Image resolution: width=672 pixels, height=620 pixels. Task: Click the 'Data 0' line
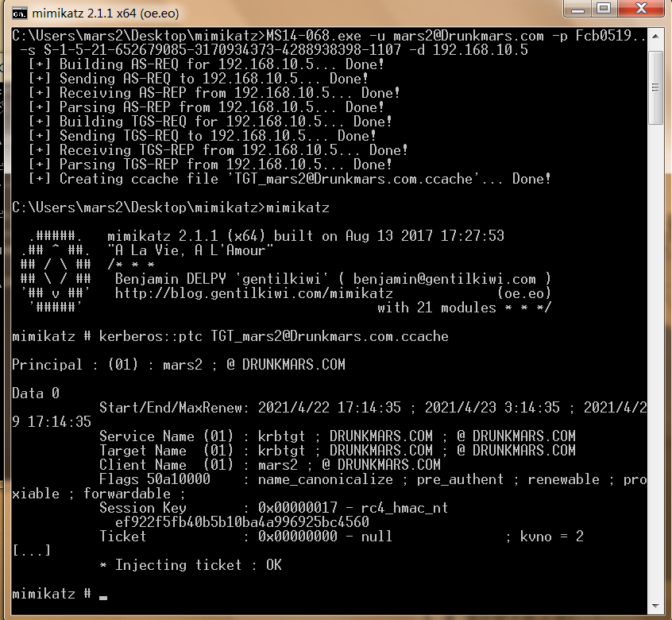[36, 393]
